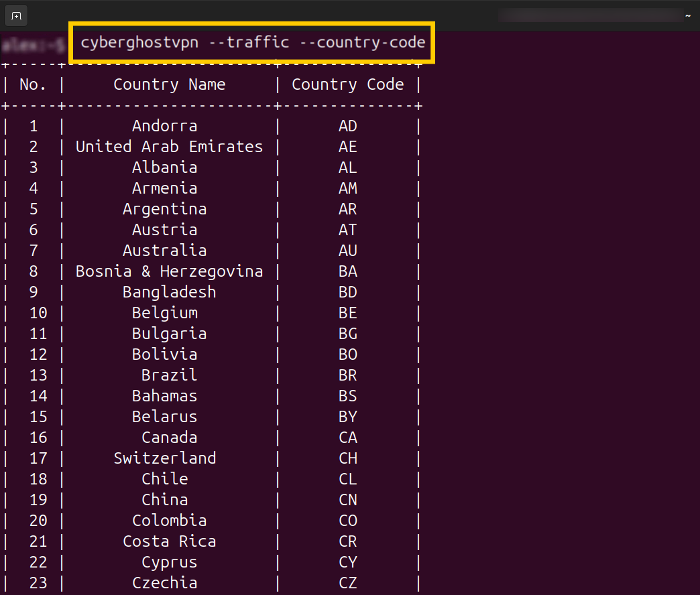
Task: Click row number 10
Action: click(x=38, y=313)
